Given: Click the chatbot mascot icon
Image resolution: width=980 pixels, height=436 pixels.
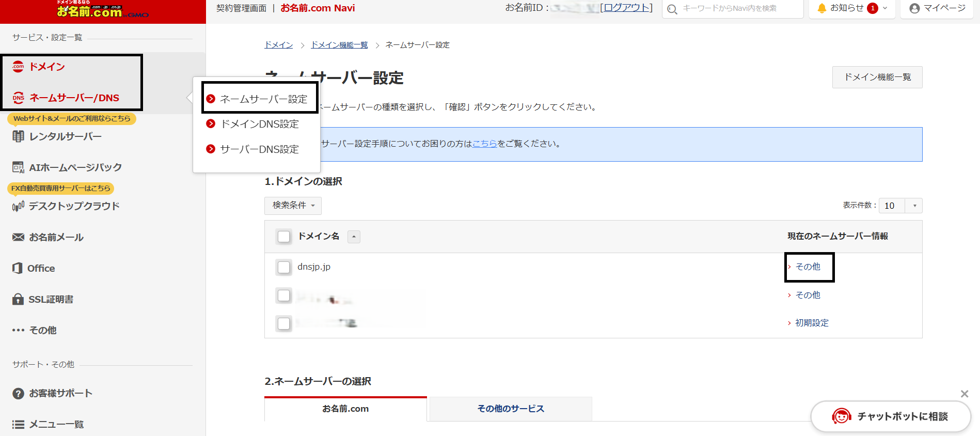Looking at the screenshot, I should (x=841, y=416).
